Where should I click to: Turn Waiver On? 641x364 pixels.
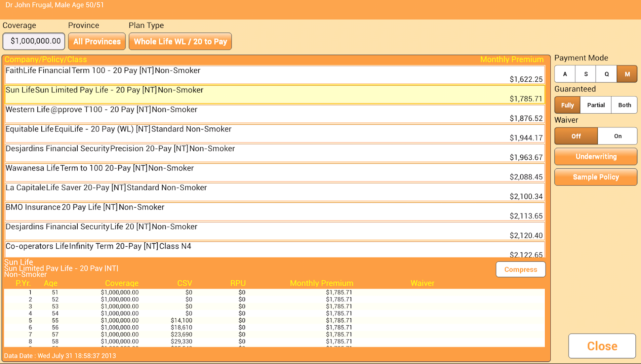tap(618, 136)
